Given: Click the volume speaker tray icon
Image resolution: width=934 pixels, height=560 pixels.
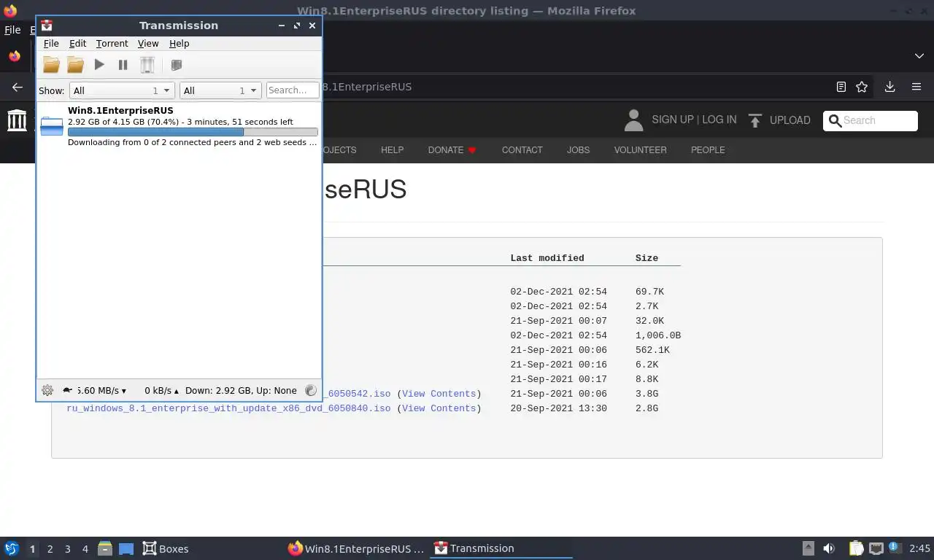Looking at the screenshot, I should pyautogui.click(x=829, y=548).
